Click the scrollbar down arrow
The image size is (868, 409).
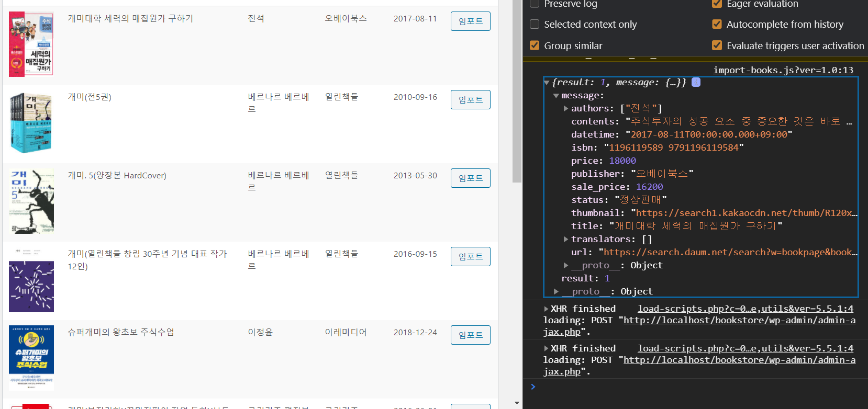tap(517, 403)
